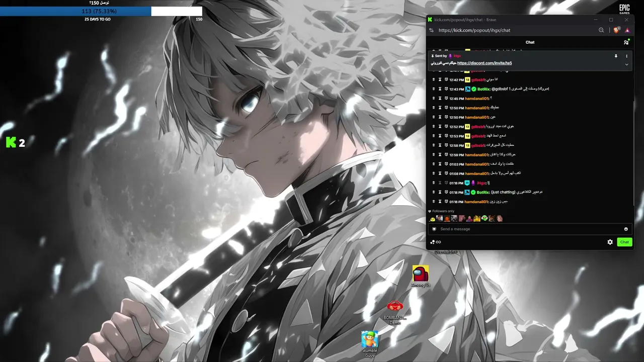Click the BotRix username on the 12:43 PM message
Screen dimensions: 644x362
click(483, 89)
